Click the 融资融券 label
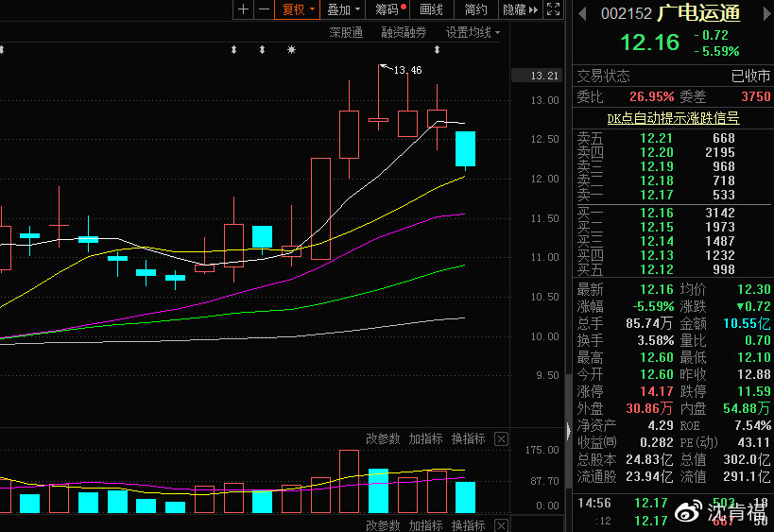This screenshot has width=774, height=532. coord(404,32)
